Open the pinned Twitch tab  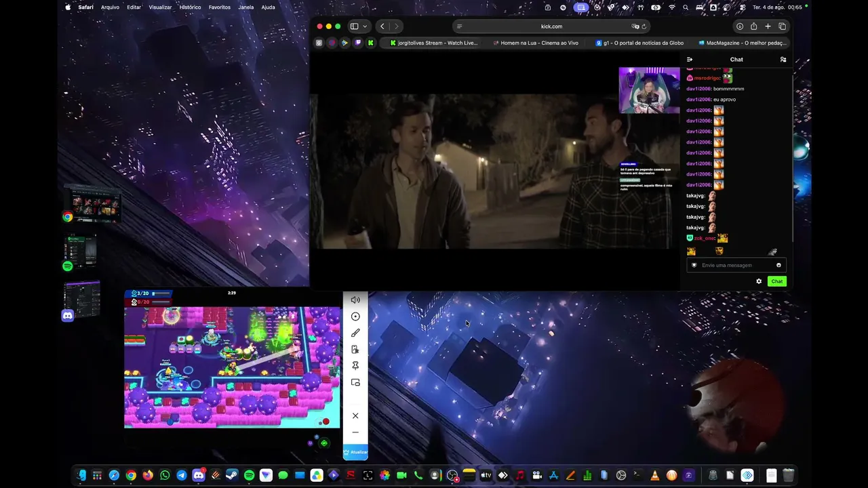click(x=357, y=43)
